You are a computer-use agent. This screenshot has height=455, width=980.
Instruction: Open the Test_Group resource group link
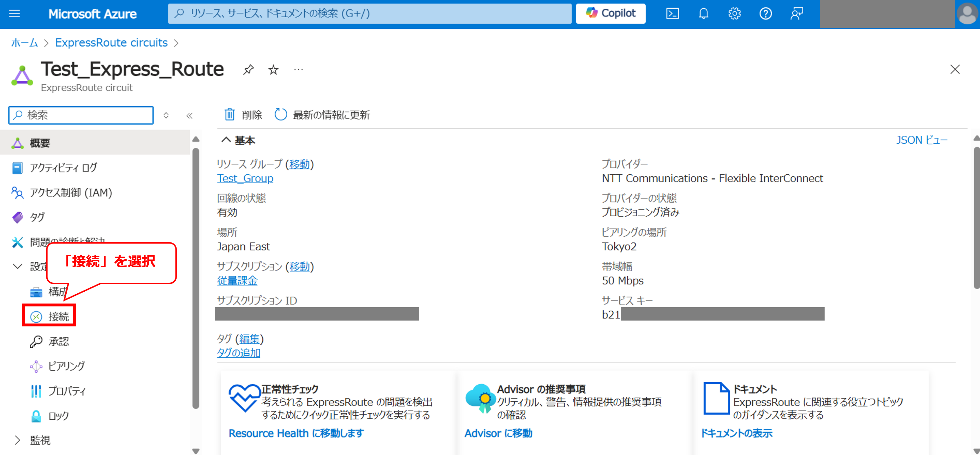pyautogui.click(x=245, y=178)
